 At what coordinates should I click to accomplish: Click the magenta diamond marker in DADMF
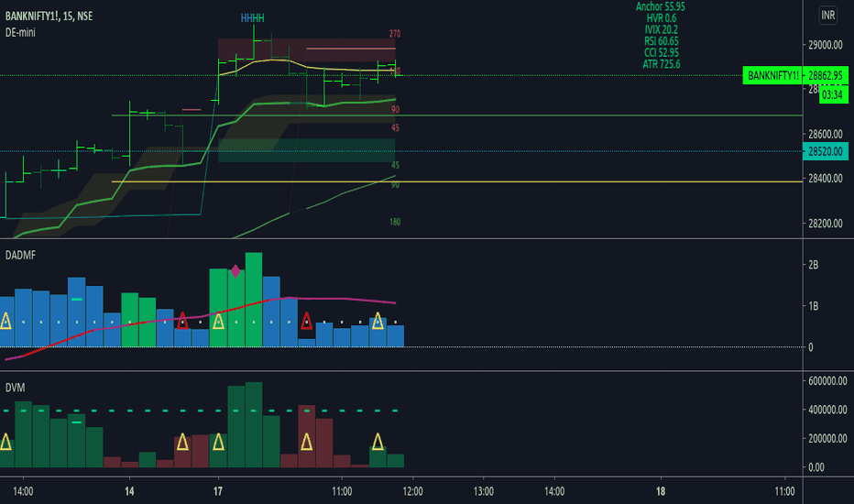235,271
